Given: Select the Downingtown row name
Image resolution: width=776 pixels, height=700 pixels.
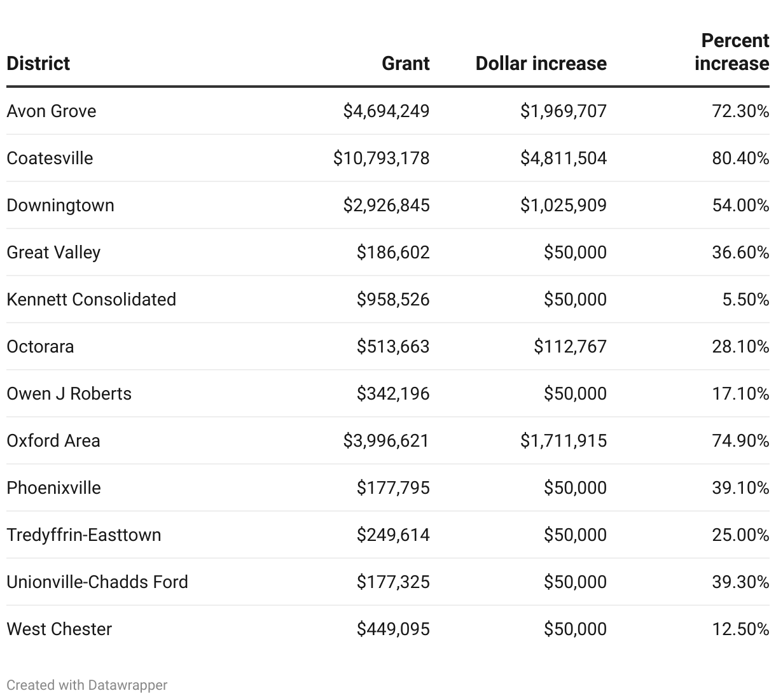Looking at the screenshot, I should click(x=60, y=206).
